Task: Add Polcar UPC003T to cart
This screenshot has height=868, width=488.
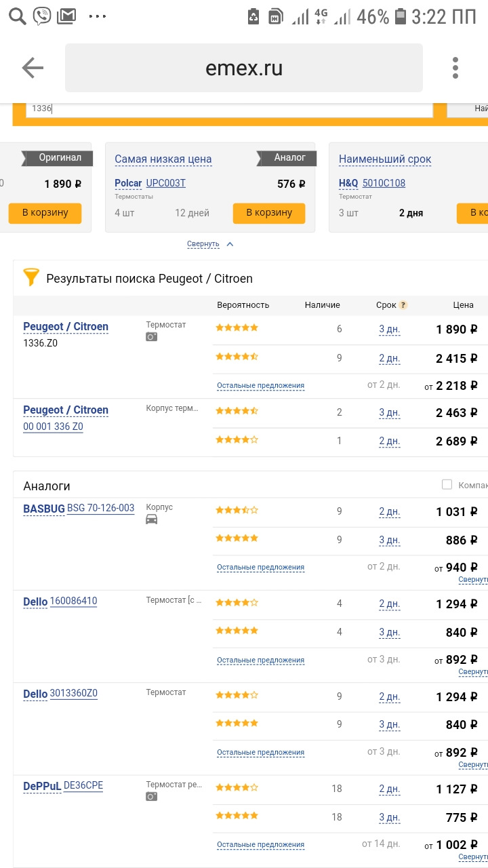Action: click(269, 213)
